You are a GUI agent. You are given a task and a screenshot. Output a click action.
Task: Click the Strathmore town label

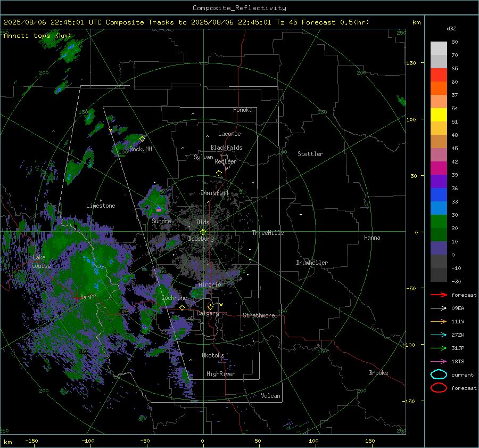click(259, 315)
